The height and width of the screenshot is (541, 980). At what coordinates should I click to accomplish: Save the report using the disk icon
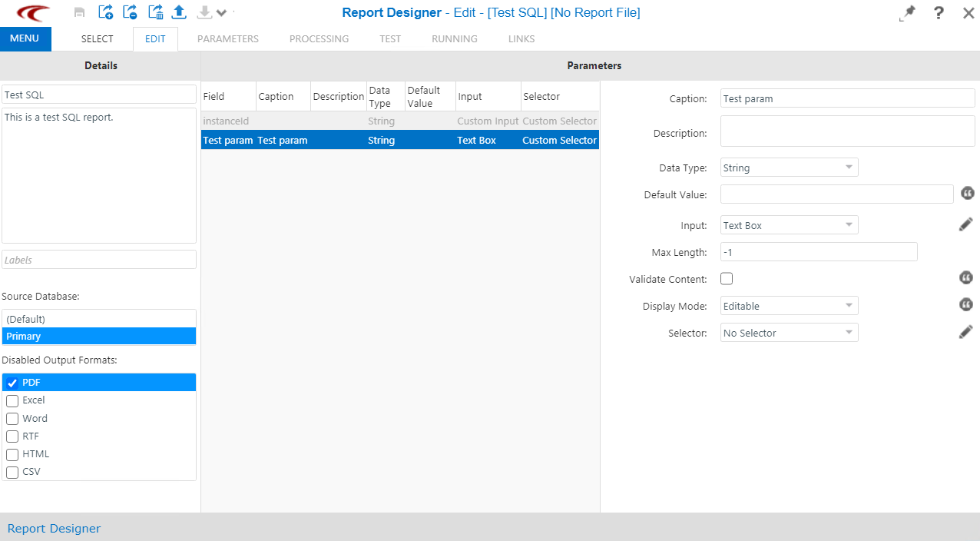coord(79,12)
